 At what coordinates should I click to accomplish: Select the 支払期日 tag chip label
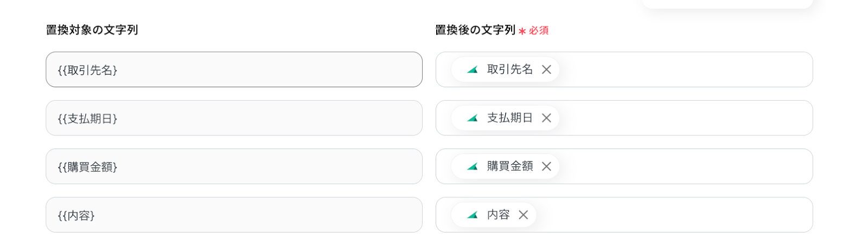pyautogui.click(x=510, y=118)
